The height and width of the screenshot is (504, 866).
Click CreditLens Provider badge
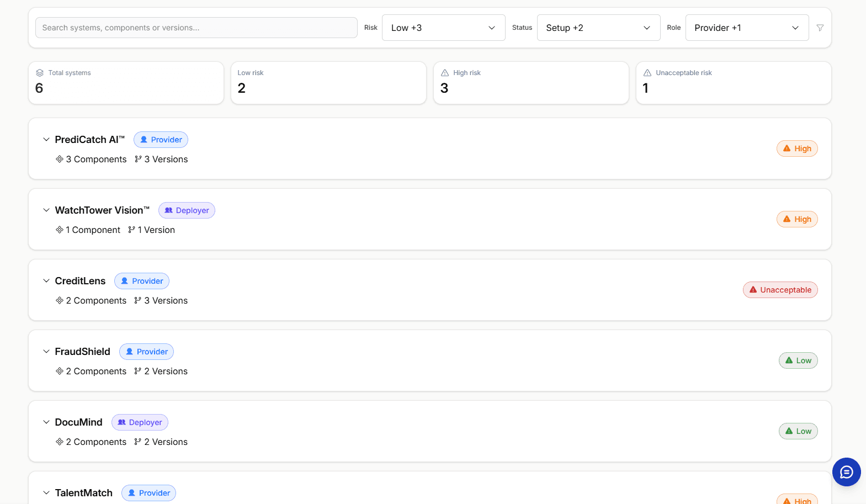pyautogui.click(x=142, y=281)
